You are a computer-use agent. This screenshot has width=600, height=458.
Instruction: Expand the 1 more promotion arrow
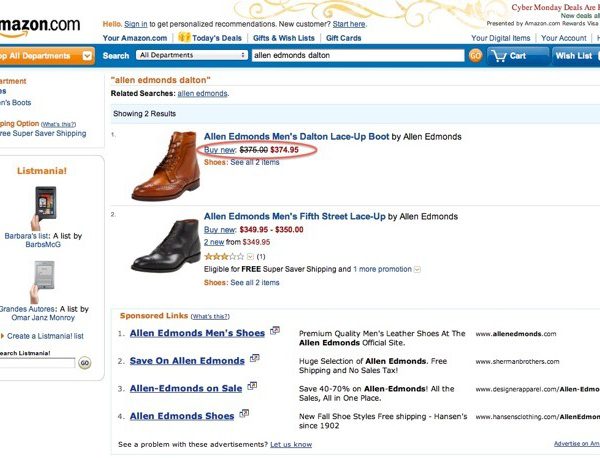[x=417, y=270]
